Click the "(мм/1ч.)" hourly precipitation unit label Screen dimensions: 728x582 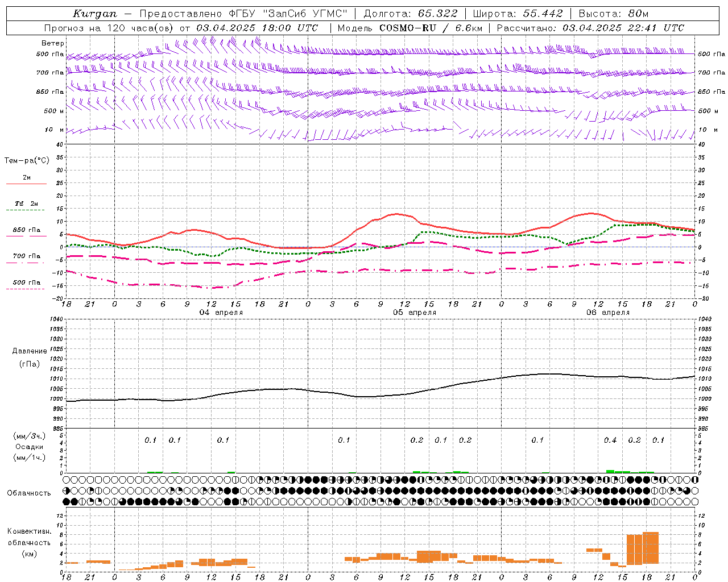tap(30, 458)
